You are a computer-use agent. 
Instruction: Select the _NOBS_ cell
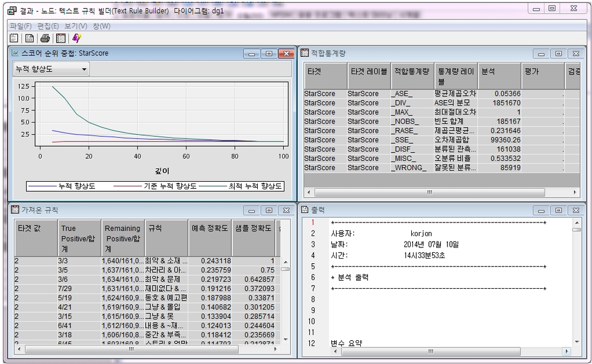(x=412, y=121)
